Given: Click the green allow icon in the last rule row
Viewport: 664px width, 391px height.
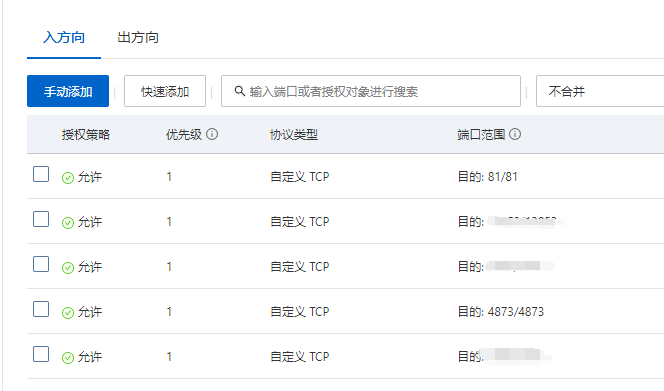Looking at the screenshot, I should [68, 358].
